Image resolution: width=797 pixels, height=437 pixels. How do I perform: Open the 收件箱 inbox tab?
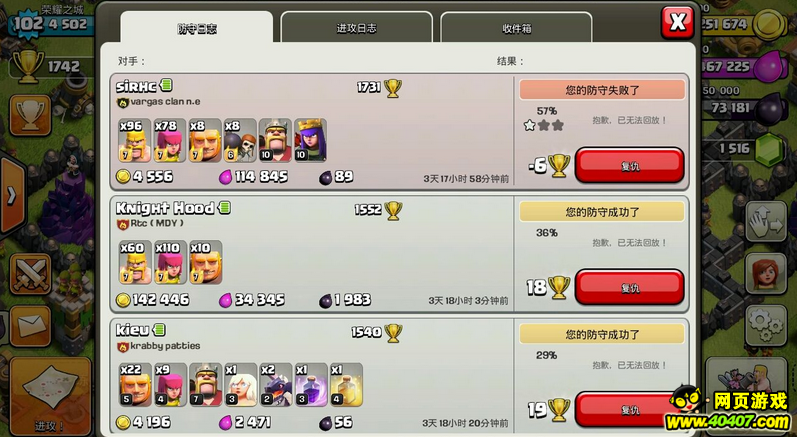[516, 28]
